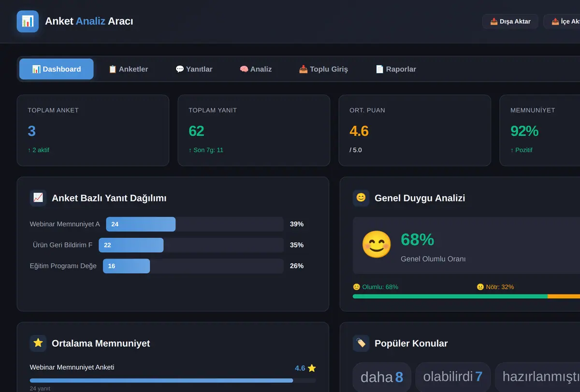Image resolution: width=580 pixels, height=392 pixels.
Task: Click the green Olumlu sentiment bar segment
Action: pos(450,296)
